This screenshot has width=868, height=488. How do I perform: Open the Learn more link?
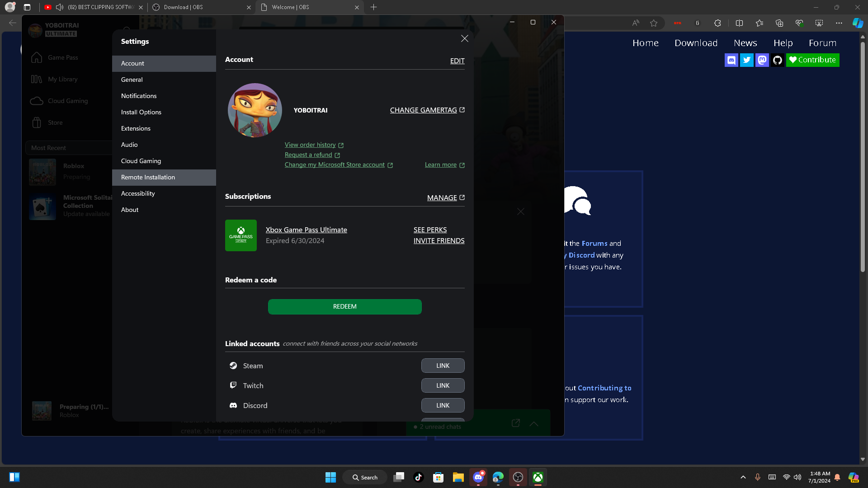pyautogui.click(x=445, y=165)
